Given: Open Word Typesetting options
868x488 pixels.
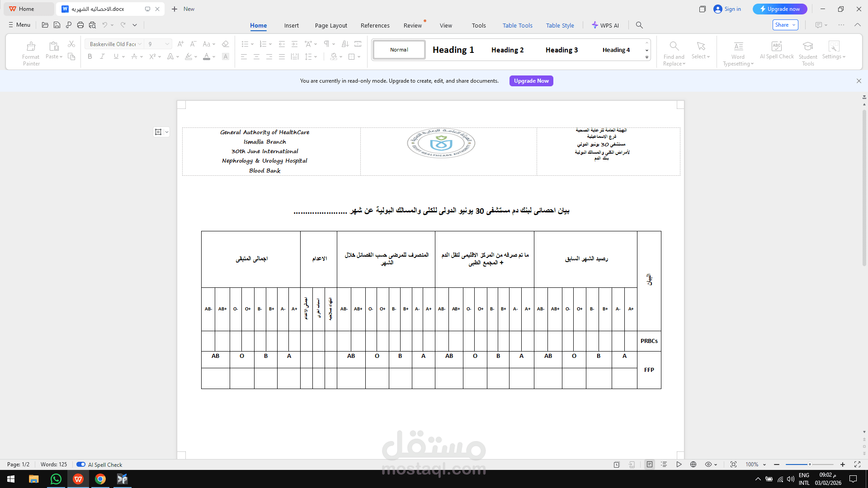Looking at the screenshot, I should pos(738,51).
